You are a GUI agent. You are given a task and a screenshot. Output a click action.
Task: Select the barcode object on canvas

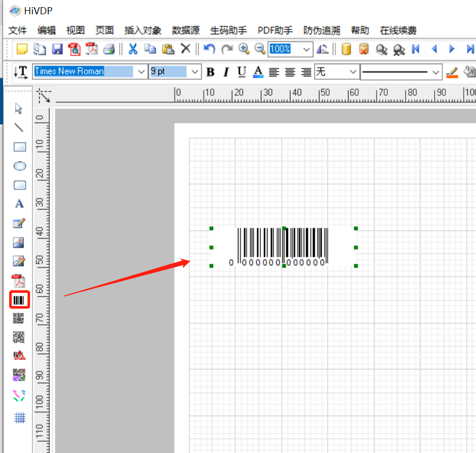283,247
